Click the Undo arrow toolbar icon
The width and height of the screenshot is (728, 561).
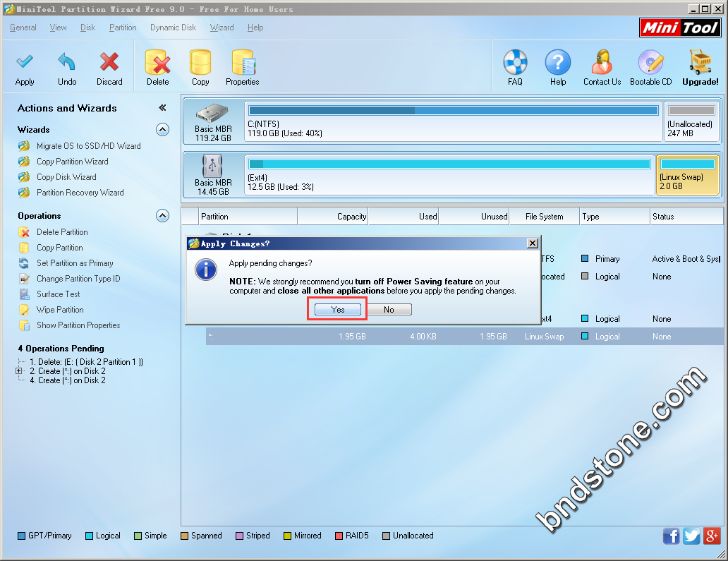(x=67, y=62)
